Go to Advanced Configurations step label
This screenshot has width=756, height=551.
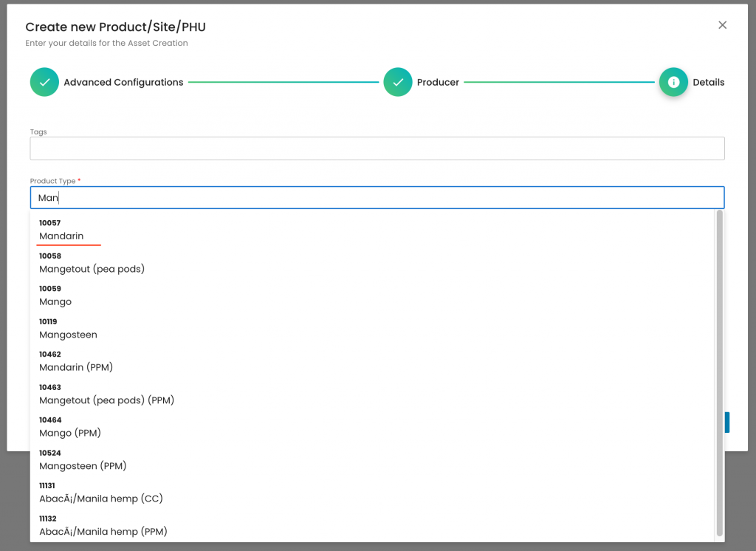(123, 83)
